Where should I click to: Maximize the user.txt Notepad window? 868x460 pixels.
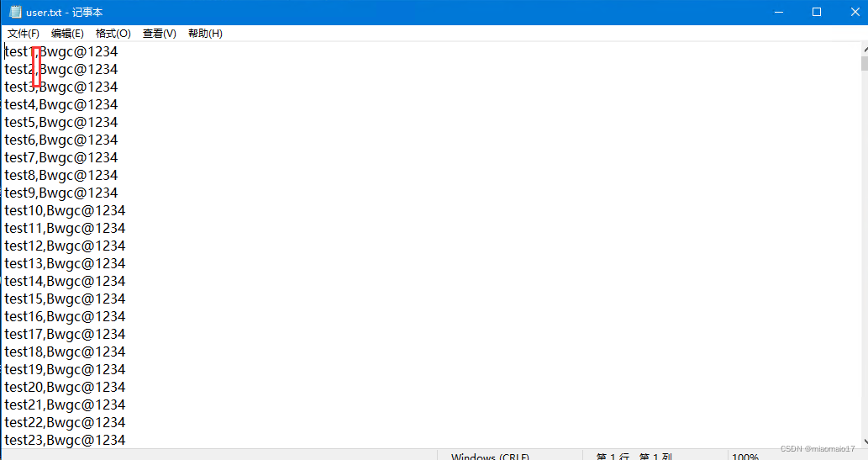tap(817, 12)
